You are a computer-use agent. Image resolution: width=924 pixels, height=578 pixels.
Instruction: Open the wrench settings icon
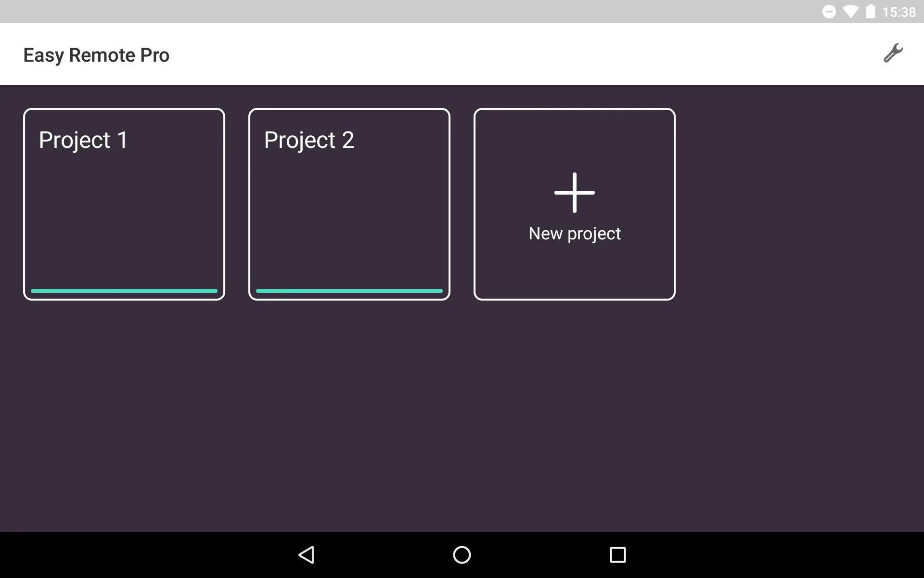click(893, 53)
